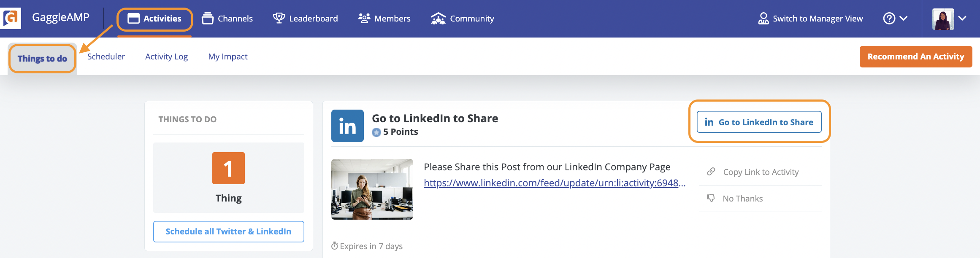Click the Go to LinkedIn to Share button
980x258 pixels.
(759, 122)
